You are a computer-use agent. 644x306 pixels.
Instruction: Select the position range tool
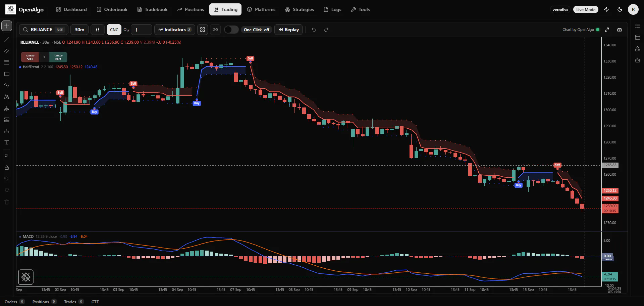click(x=6, y=120)
